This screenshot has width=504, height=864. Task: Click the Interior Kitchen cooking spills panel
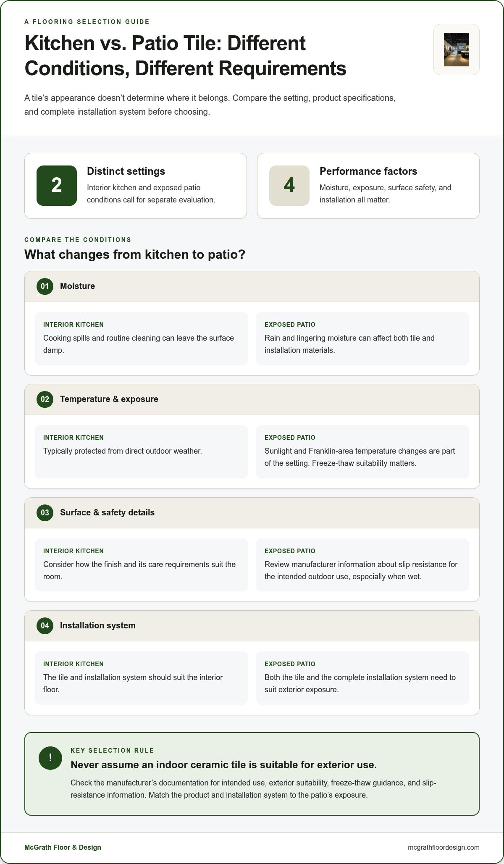(x=141, y=339)
